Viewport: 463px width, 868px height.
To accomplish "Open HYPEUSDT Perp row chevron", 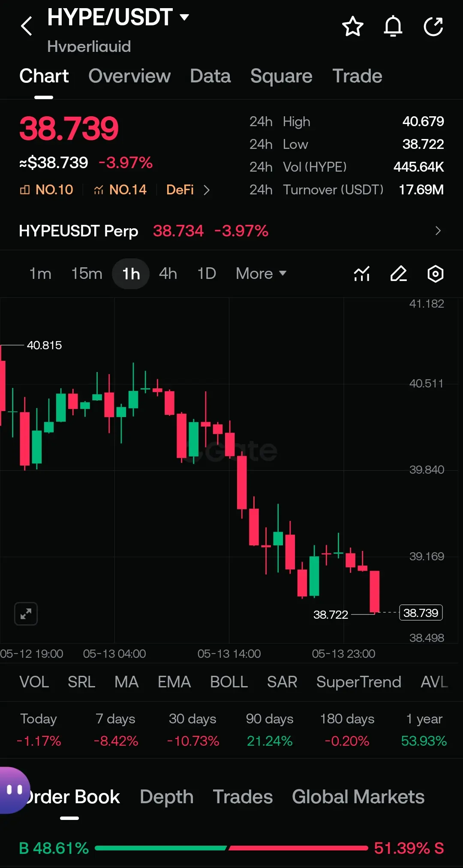I will pyautogui.click(x=438, y=231).
